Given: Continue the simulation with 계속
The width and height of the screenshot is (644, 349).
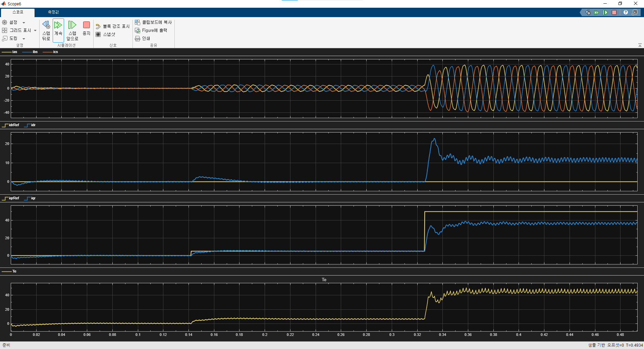Looking at the screenshot, I should tap(58, 31).
